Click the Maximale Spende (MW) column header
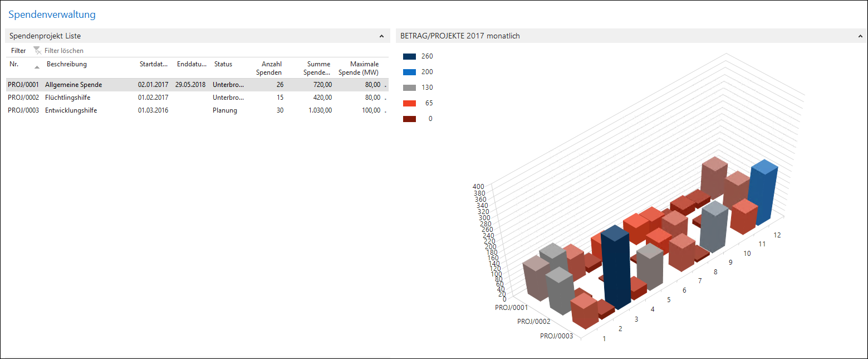 [x=359, y=68]
